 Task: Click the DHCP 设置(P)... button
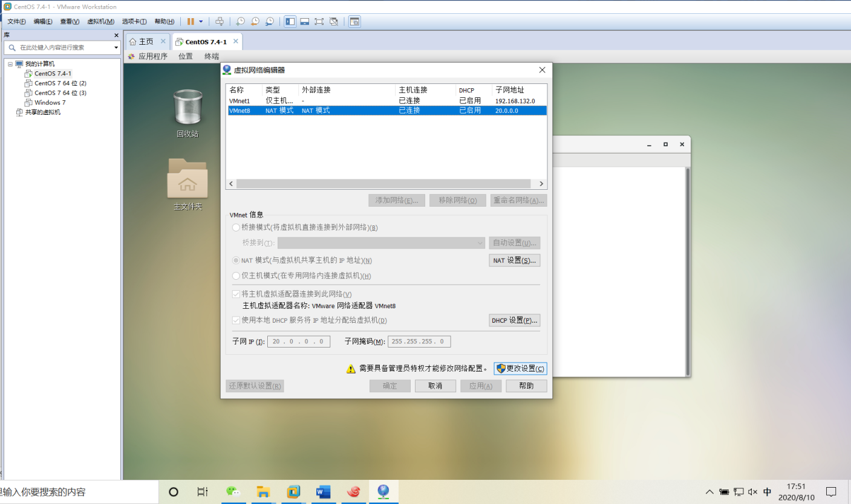coord(515,320)
